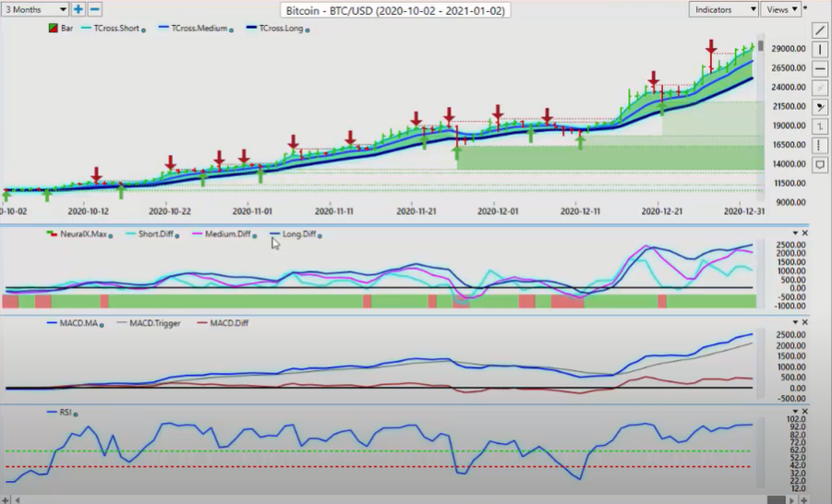Click the settings dot beside TCross.Short
Viewport: 832px width, 504px height.
pos(143,30)
